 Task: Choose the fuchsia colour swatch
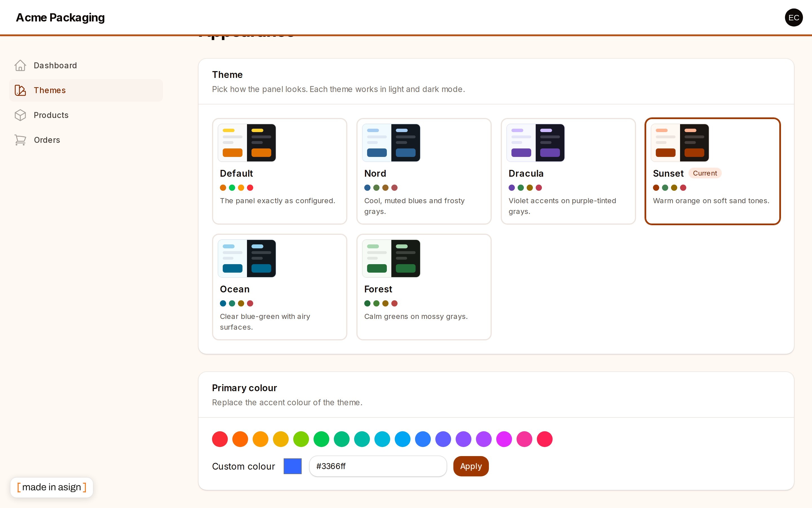click(x=504, y=439)
